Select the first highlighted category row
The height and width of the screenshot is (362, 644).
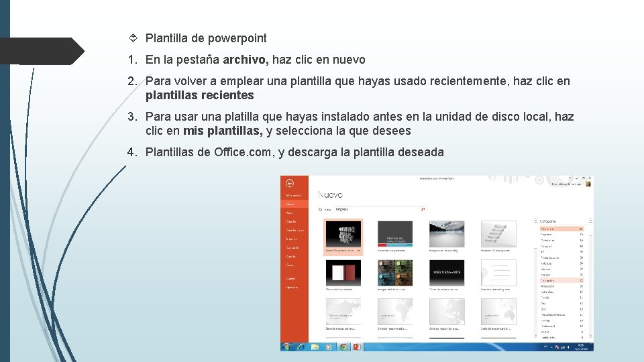(x=562, y=229)
